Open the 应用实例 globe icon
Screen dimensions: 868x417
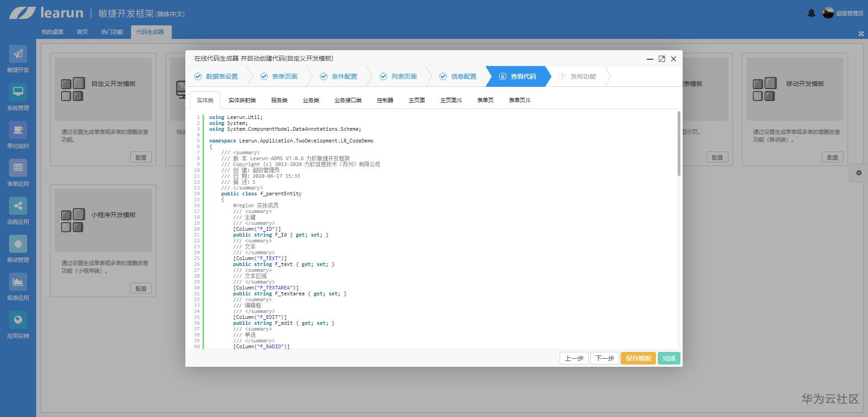pos(18,320)
